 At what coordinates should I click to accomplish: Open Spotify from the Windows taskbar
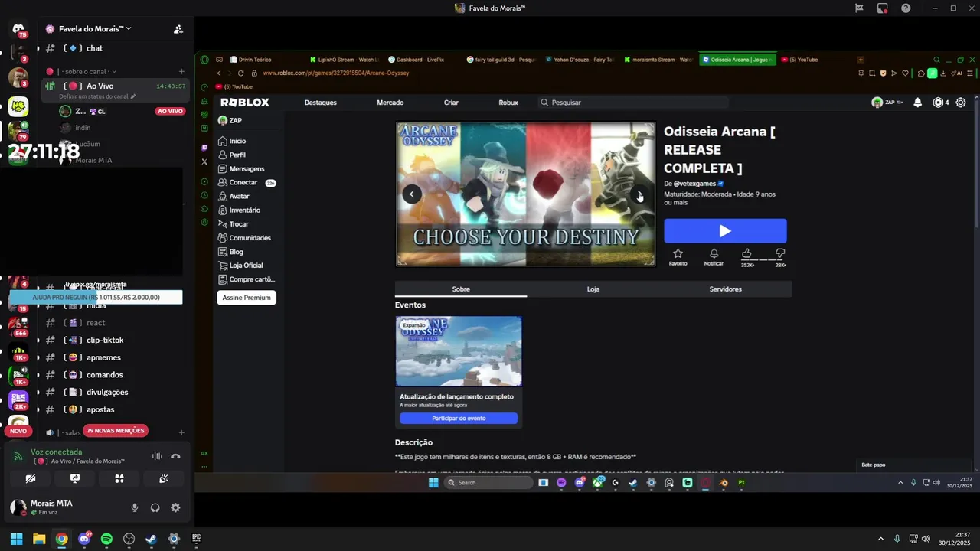[106, 539]
